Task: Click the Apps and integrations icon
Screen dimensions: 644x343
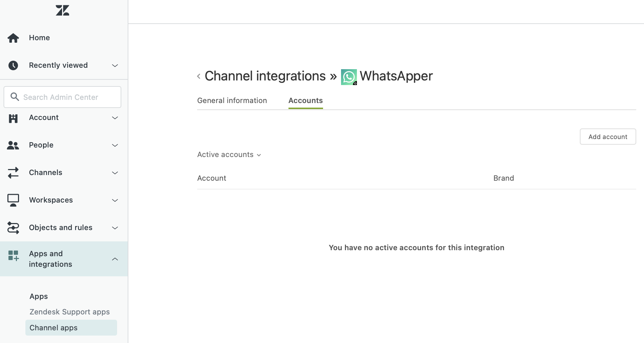Action: tap(13, 255)
